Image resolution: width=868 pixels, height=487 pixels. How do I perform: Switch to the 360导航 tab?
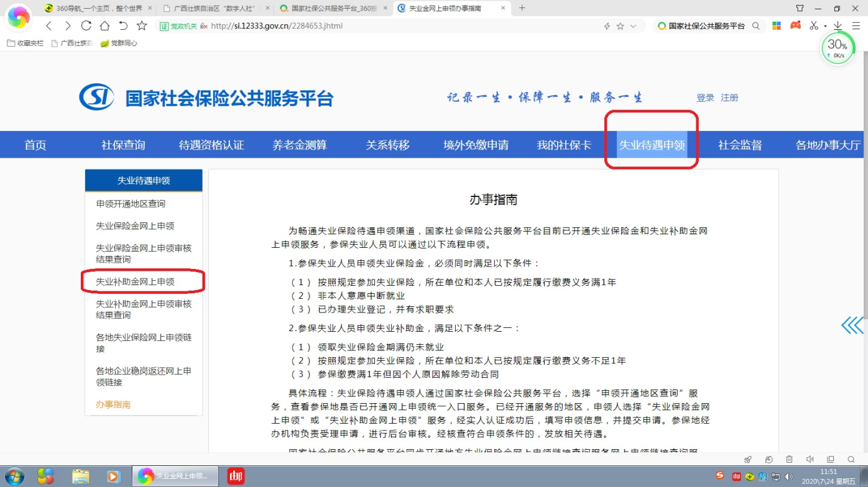pyautogui.click(x=98, y=9)
